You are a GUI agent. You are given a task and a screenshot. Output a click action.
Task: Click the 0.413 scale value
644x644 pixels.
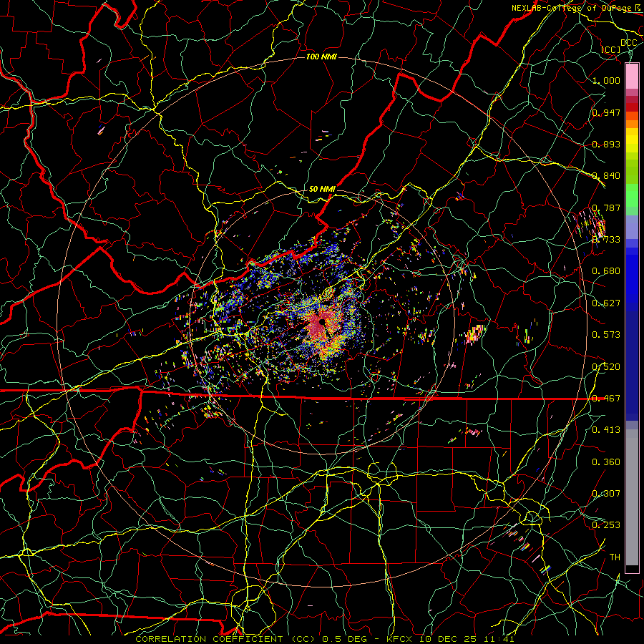coord(606,430)
